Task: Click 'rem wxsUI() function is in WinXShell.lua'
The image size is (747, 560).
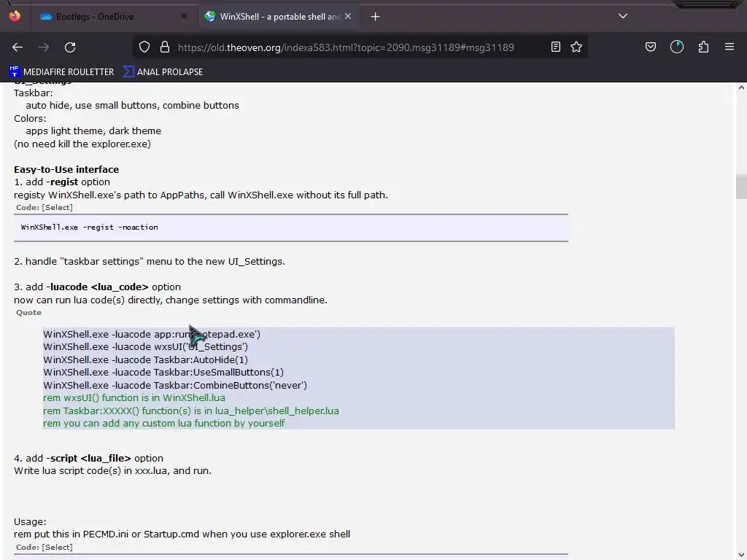Action: click(134, 397)
